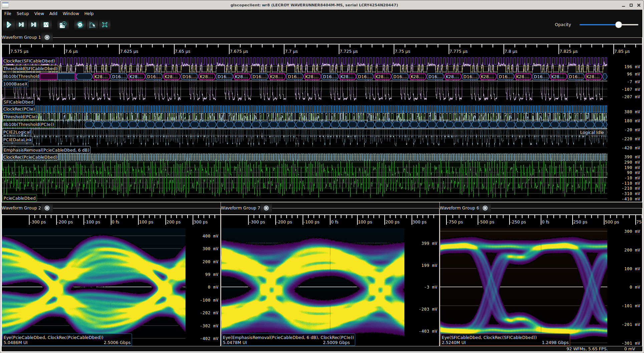Select the EmphasisRemoval(PcieCableDbed, 6 dB) label
644x353 pixels.
pos(46,150)
